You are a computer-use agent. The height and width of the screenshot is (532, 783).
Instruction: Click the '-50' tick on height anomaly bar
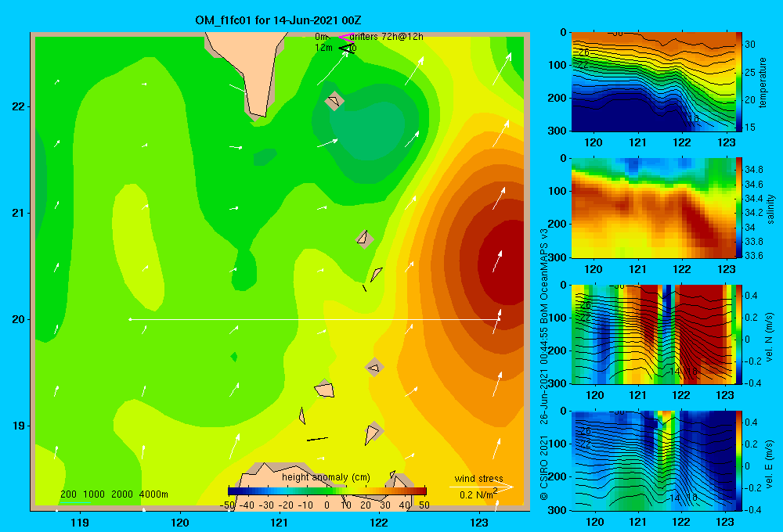pyautogui.click(x=227, y=505)
